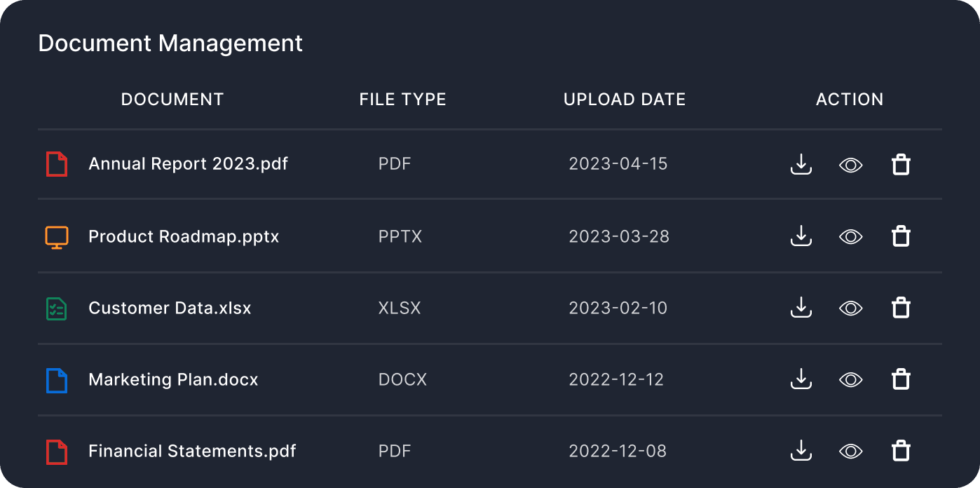
Task: Delete the Product Roadmap.pptx document
Action: pyautogui.click(x=901, y=236)
